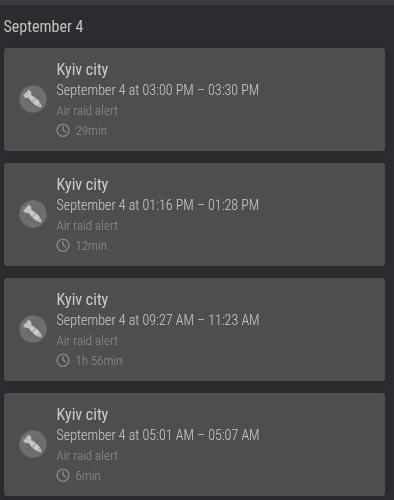Click clock icon beside 6min duration

(63, 476)
